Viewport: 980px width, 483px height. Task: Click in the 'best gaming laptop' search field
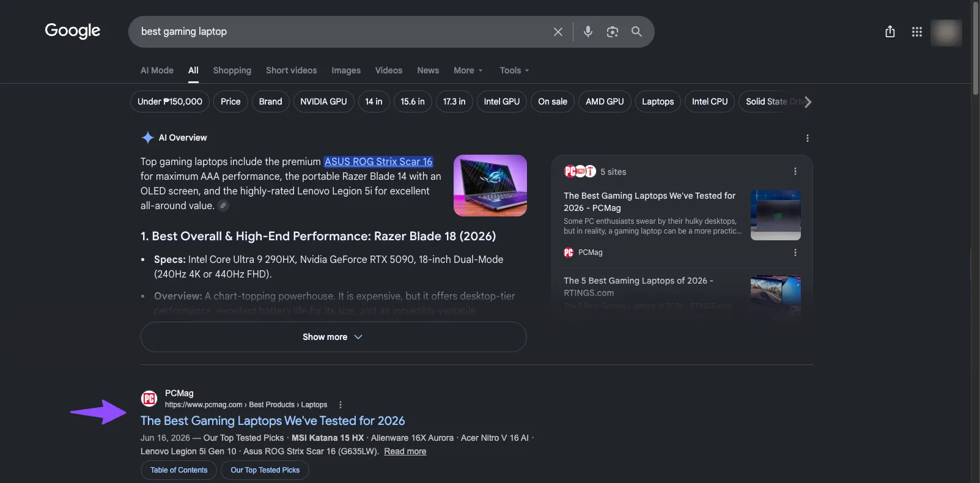342,32
